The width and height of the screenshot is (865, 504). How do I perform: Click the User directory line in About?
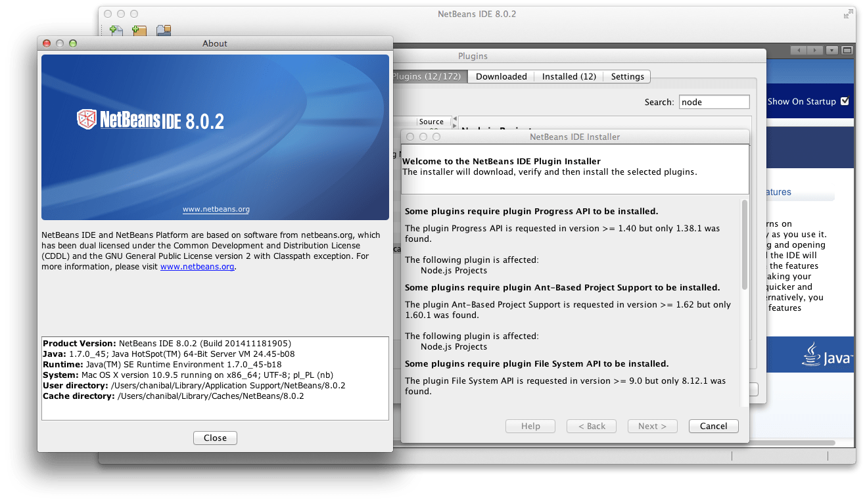point(194,385)
